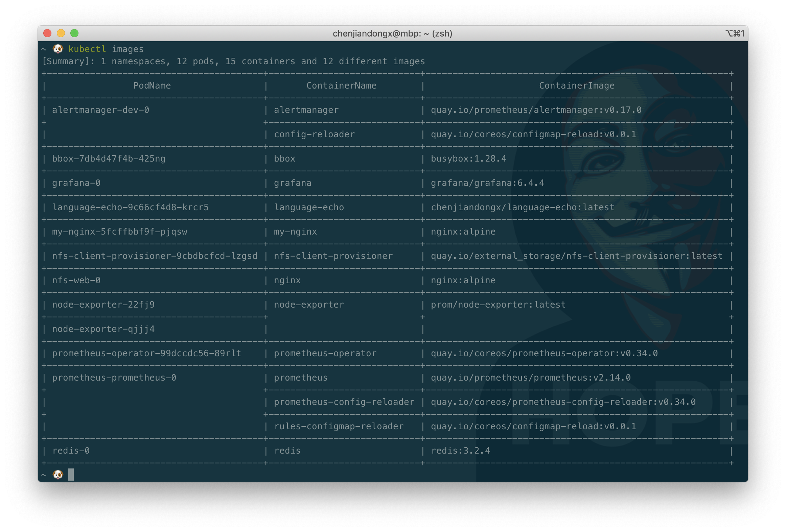The width and height of the screenshot is (786, 532).
Task: Click container name bbox
Action: [285, 159]
